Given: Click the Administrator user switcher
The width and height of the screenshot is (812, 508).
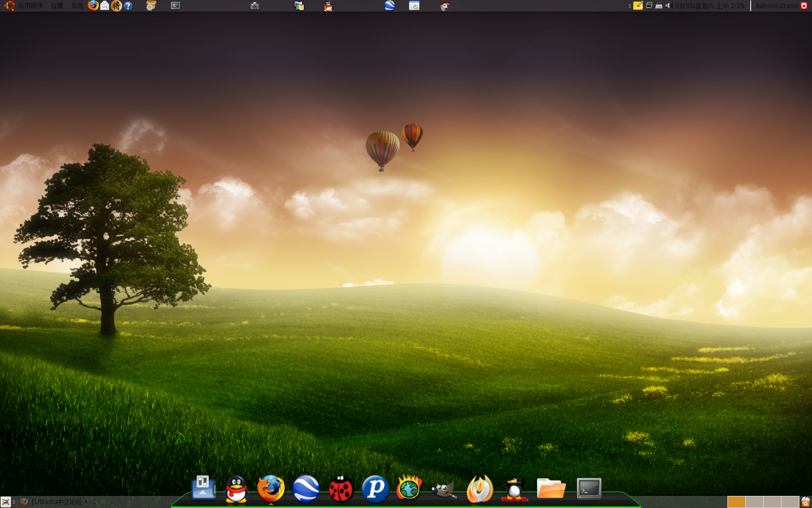Looking at the screenshot, I should (x=777, y=6).
